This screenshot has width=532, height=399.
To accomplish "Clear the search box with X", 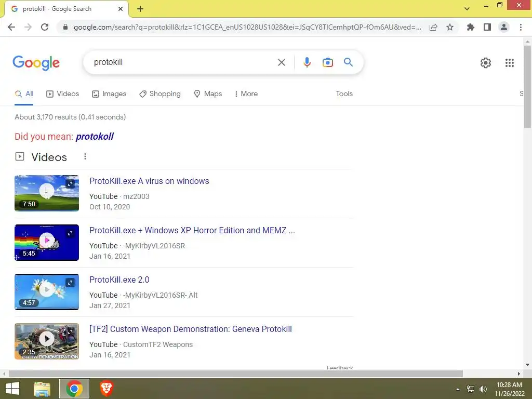I will 281,62.
